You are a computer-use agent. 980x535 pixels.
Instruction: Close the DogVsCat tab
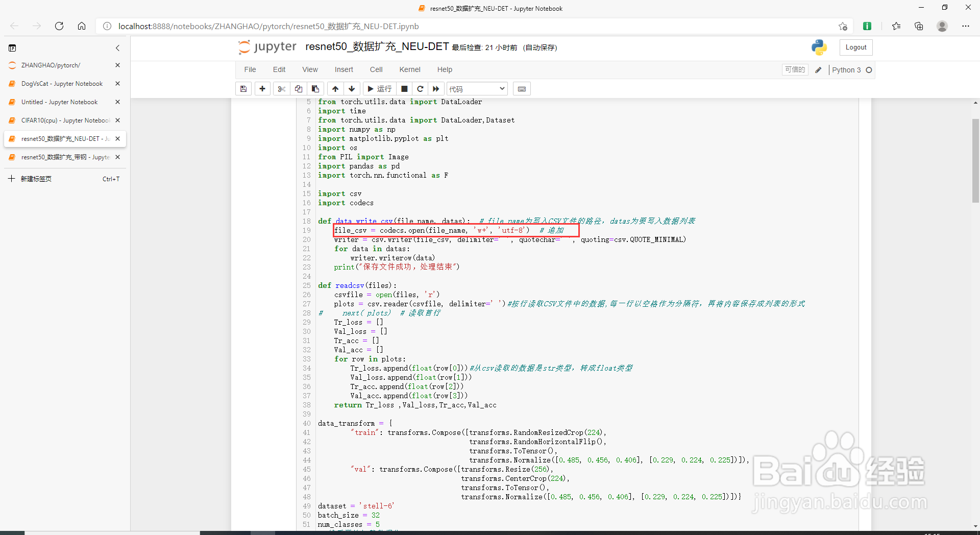[x=117, y=84]
